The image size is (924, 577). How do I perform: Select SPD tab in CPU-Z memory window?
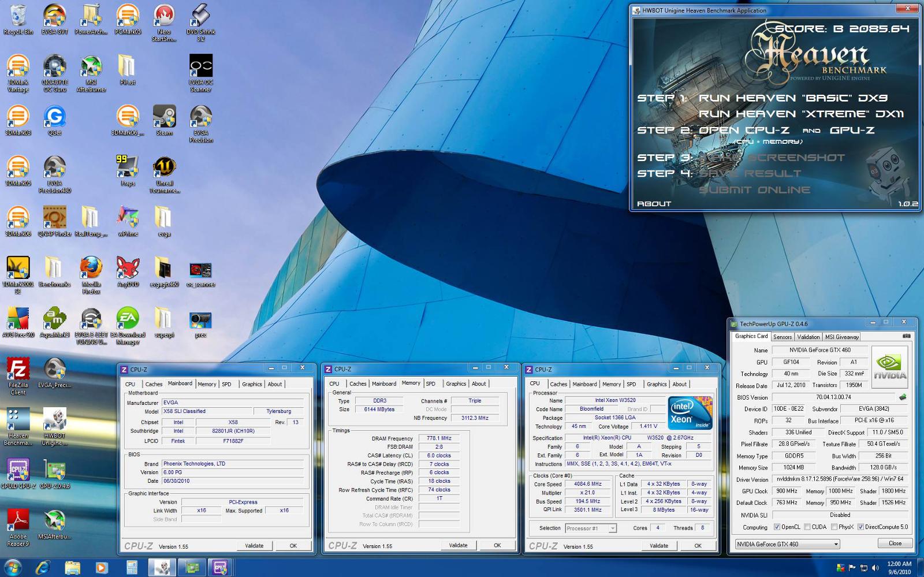[x=431, y=384]
